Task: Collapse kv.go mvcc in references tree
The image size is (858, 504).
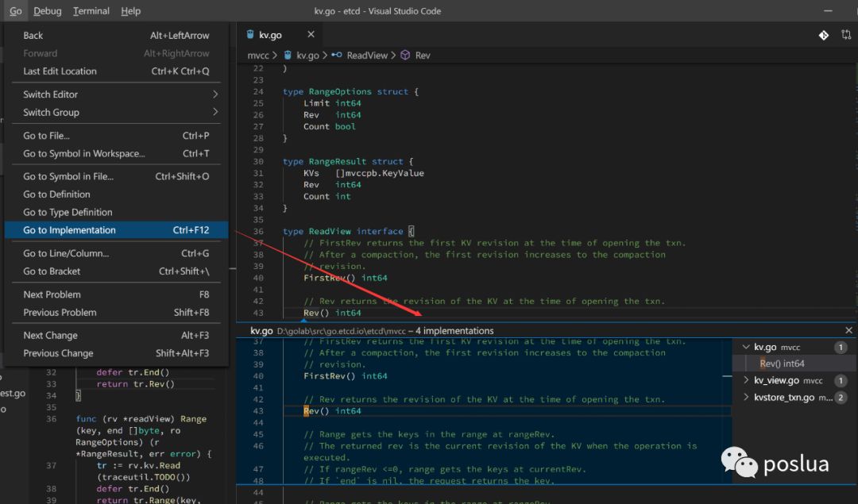Action: [x=746, y=347]
